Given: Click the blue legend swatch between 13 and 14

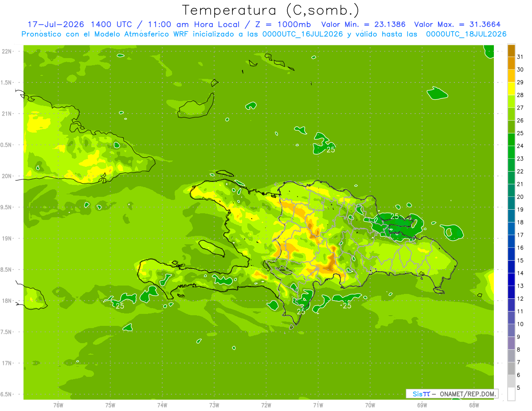Looking at the screenshot, I should click(x=511, y=279).
